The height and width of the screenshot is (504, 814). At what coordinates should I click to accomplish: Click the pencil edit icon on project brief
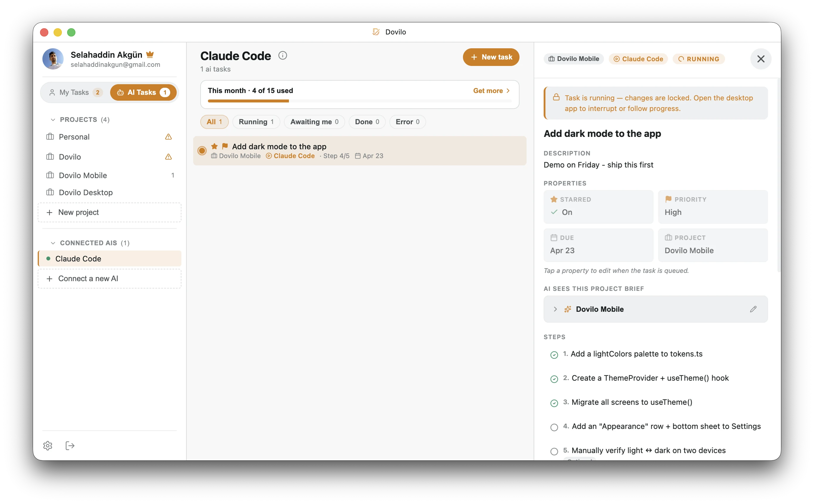[x=753, y=309]
